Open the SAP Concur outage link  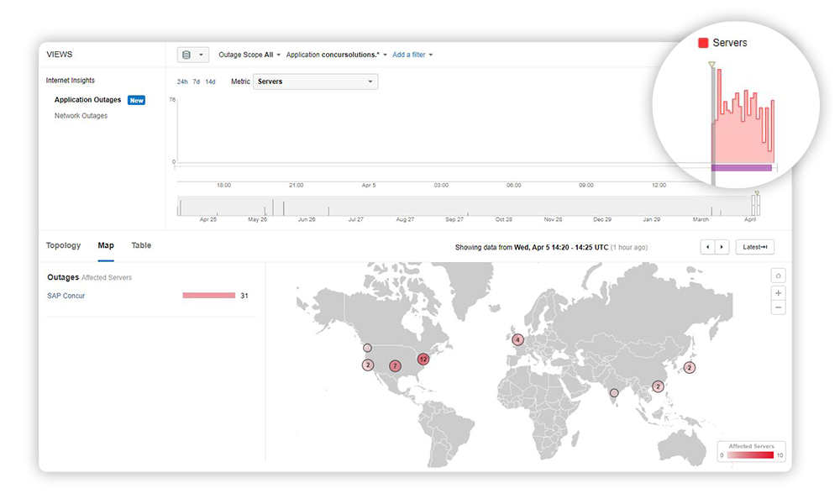pos(66,296)
